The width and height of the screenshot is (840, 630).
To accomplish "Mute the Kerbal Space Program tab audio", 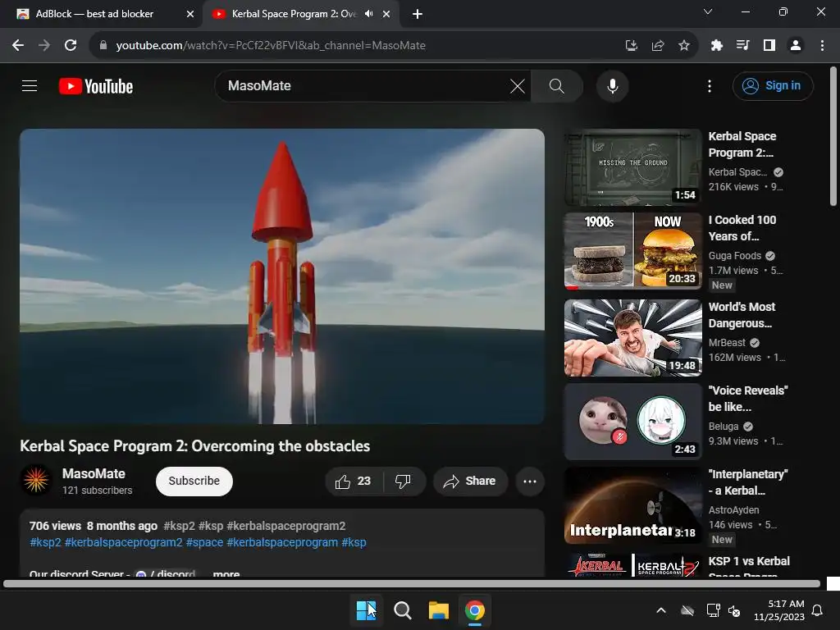I will pyautogui.click(x=368, y=14).
